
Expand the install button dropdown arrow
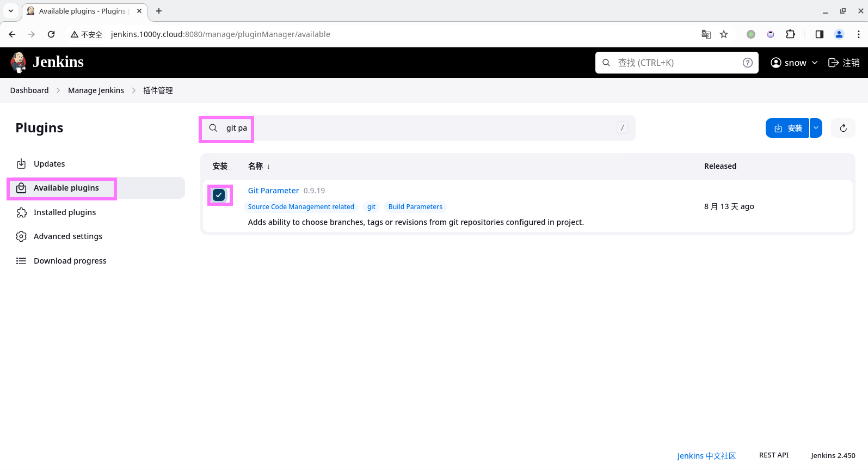coord(816,128)
